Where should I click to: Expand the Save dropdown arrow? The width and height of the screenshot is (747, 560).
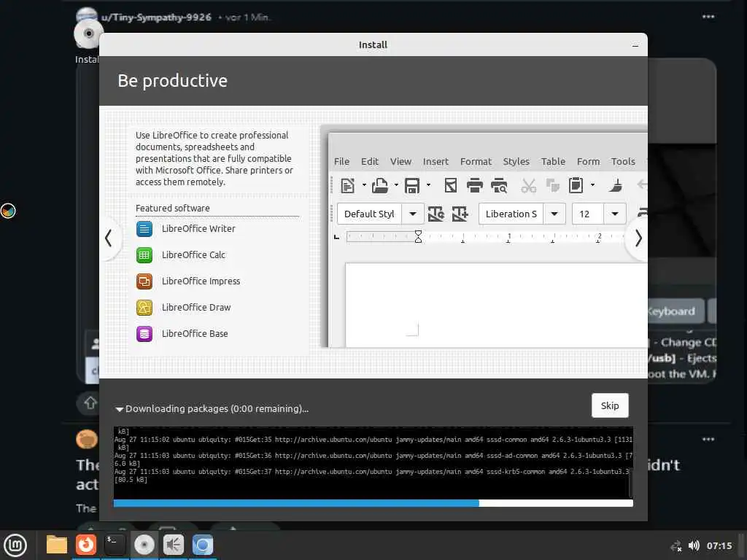[x=428, y=184]
